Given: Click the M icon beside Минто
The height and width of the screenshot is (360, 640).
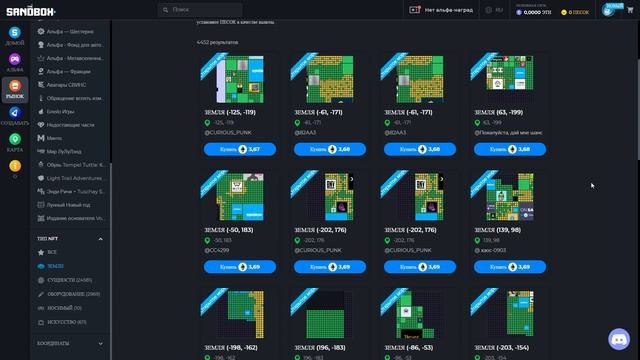Looking at the screenshot, I should [x=41, y=138].
